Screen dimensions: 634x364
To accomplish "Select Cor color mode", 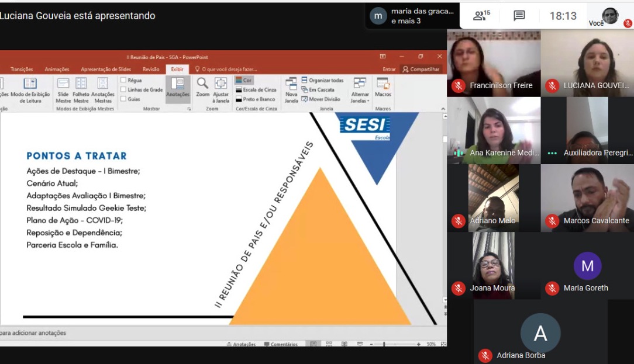I will click(244, 80).
